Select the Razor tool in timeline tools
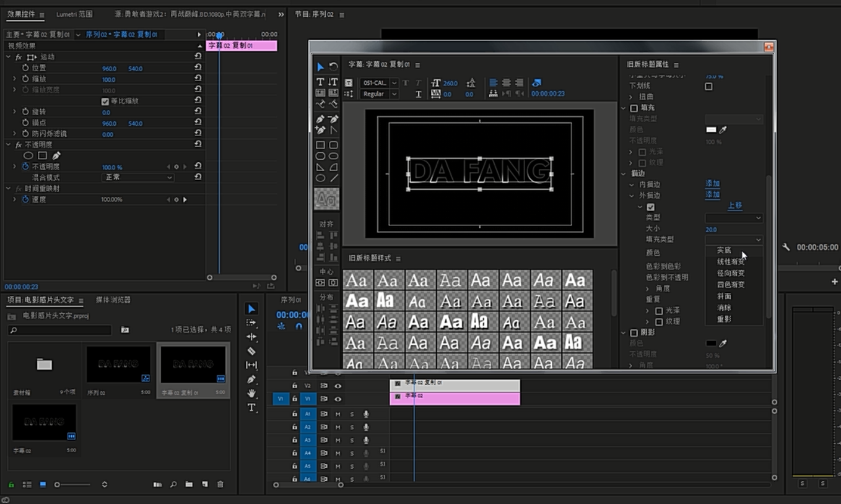The height and width of the screenshot is (504, 841). pos(251,351)
